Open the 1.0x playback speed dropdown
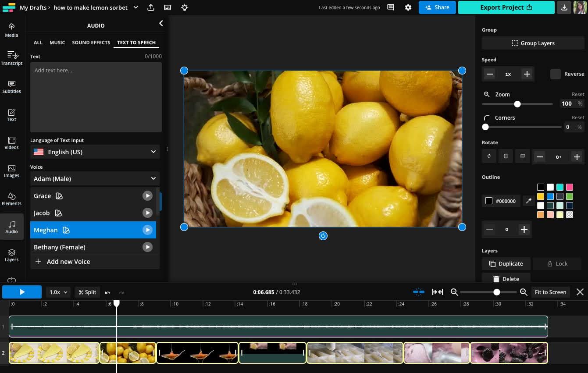Screen dimensions: 588x373 pyautogui.click(x=58, y=292)
